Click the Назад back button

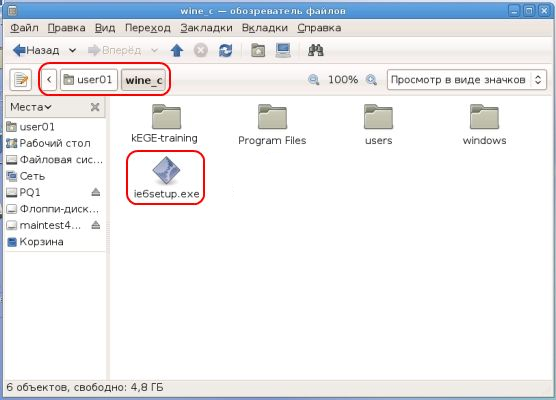(x=36, y=50)
